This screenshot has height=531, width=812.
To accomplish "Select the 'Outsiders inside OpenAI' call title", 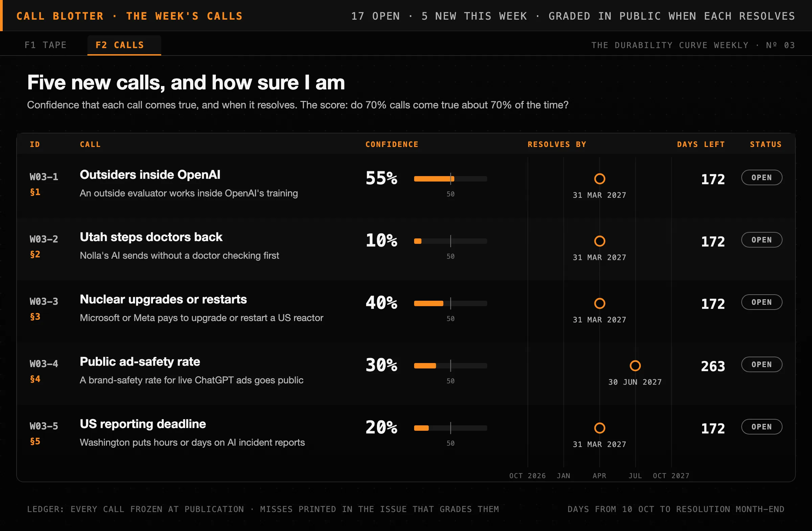I will coord(150,174).
